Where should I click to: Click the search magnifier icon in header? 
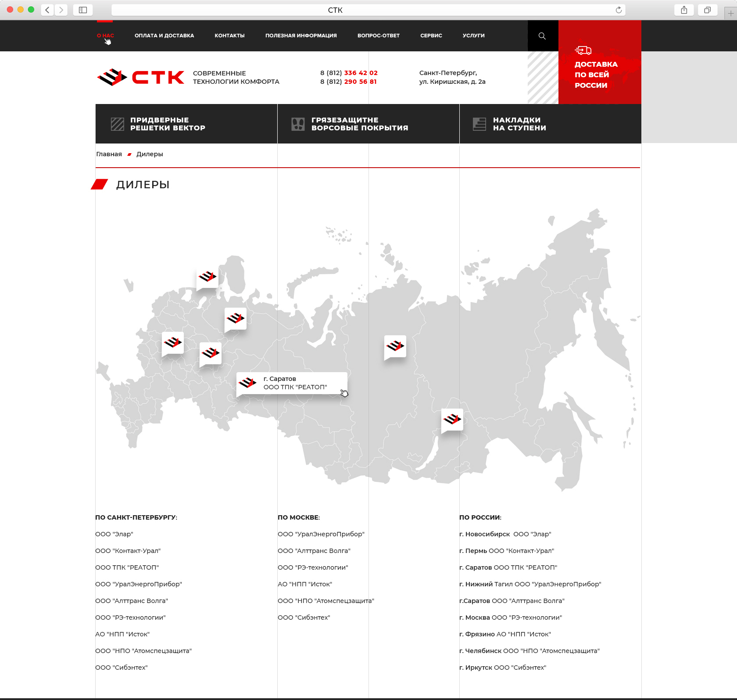coord(542,36)
